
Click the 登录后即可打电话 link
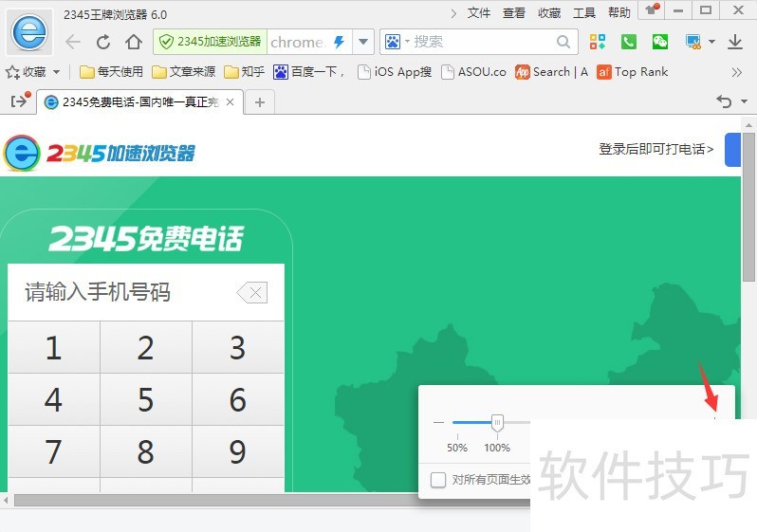655,149
